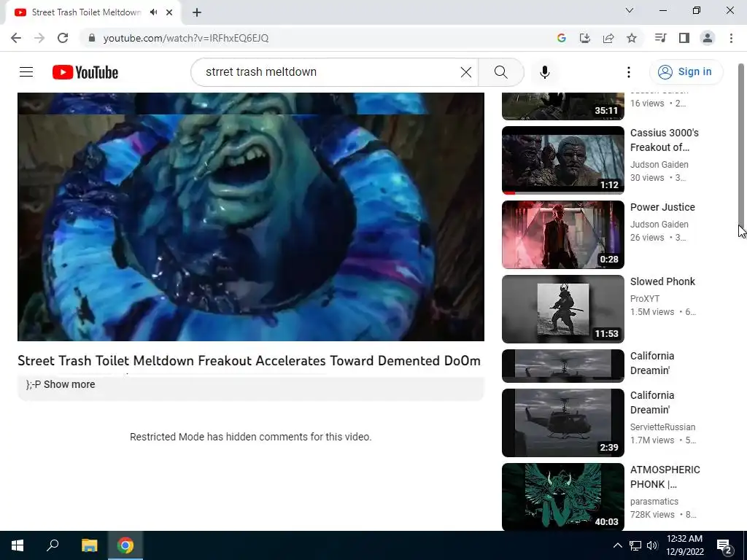Click parasmatics channel name
The height and width of the screenshot is (560, 747).
654,502
